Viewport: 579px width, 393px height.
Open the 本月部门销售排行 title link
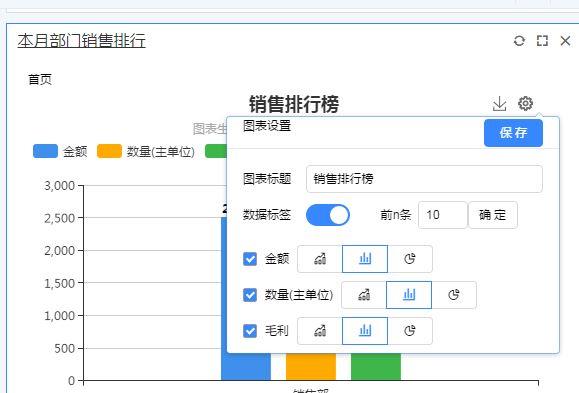(x=82, y=41)
